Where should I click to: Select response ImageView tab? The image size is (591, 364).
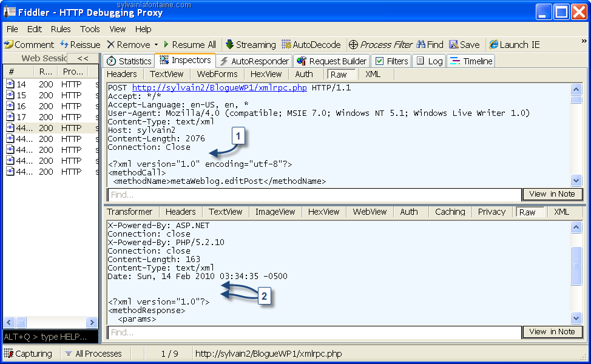[x=275, y=212]
